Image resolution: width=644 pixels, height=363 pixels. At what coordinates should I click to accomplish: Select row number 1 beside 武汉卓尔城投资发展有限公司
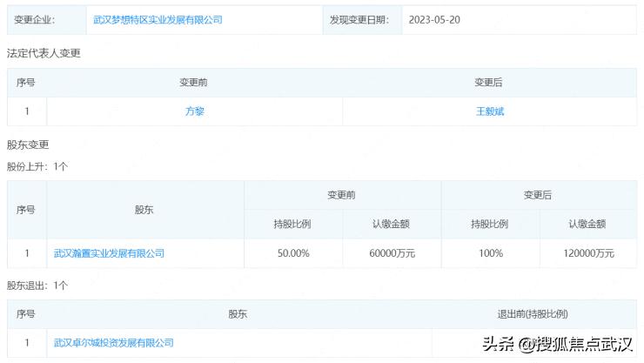tap(27, 342)
